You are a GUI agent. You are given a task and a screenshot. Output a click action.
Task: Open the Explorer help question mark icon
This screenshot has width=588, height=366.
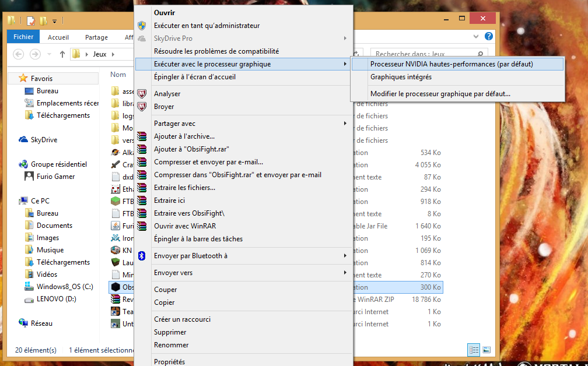click(x=489, y=36)
